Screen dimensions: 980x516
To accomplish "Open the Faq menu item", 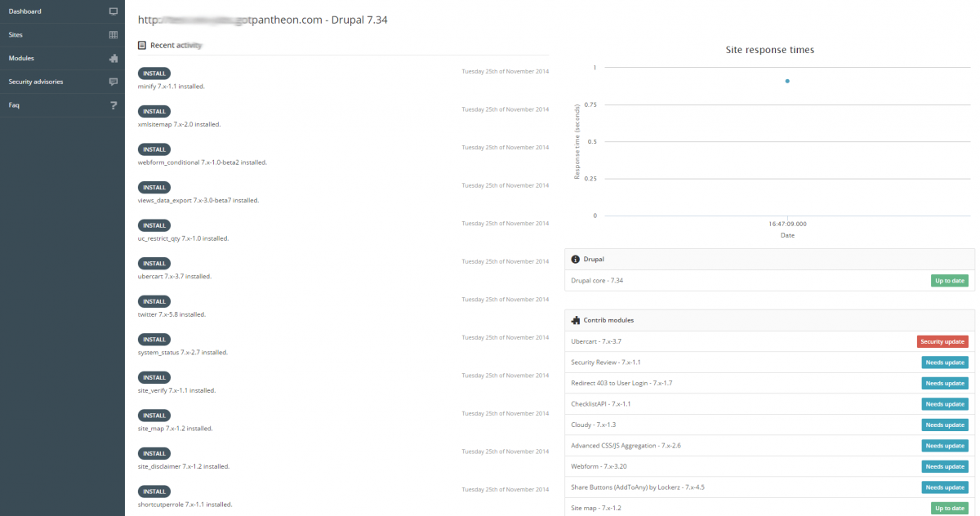I will [x=62, y=105].
